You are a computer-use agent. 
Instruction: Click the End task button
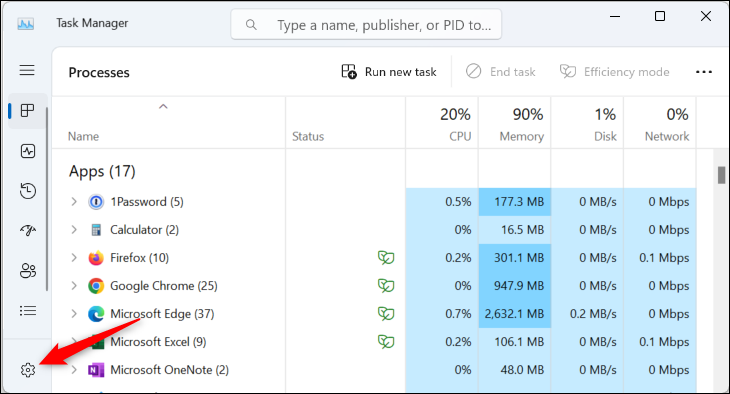500,72
